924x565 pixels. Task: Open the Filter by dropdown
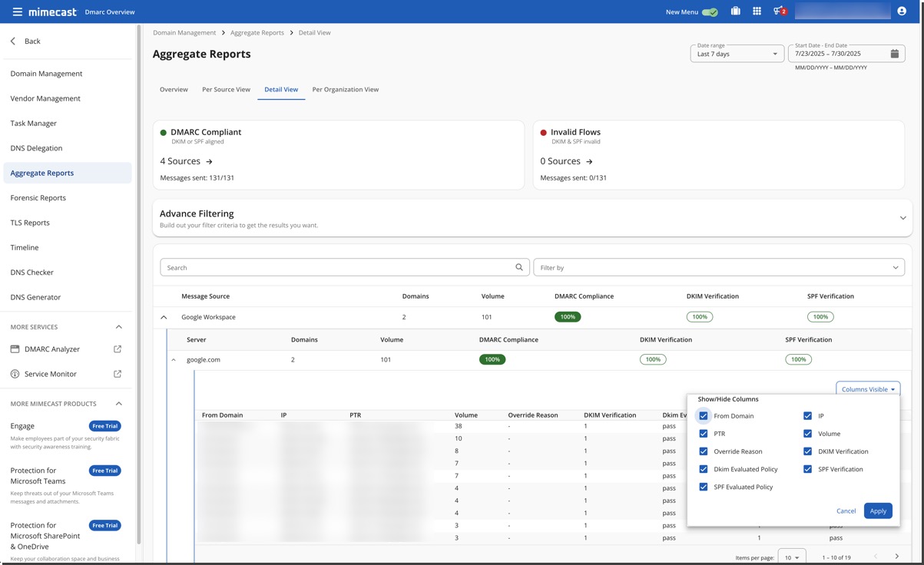point(719,268)
